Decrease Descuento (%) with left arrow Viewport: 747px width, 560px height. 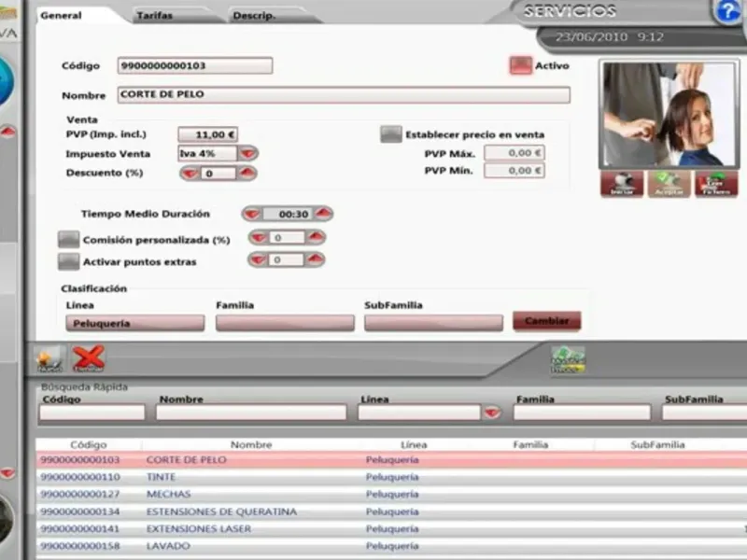click(x=190, y=174)
